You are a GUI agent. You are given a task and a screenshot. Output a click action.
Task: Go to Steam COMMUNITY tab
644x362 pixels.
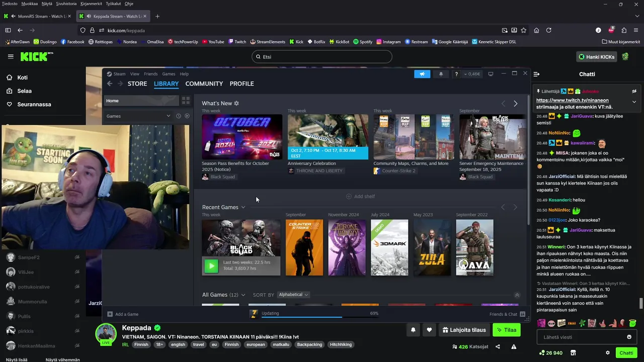pyautogui.click(x=204, y=83)
